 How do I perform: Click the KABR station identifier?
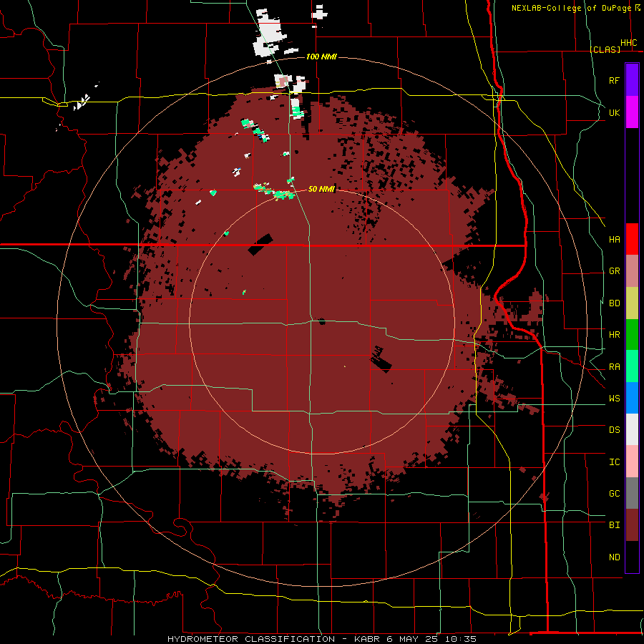367,639
